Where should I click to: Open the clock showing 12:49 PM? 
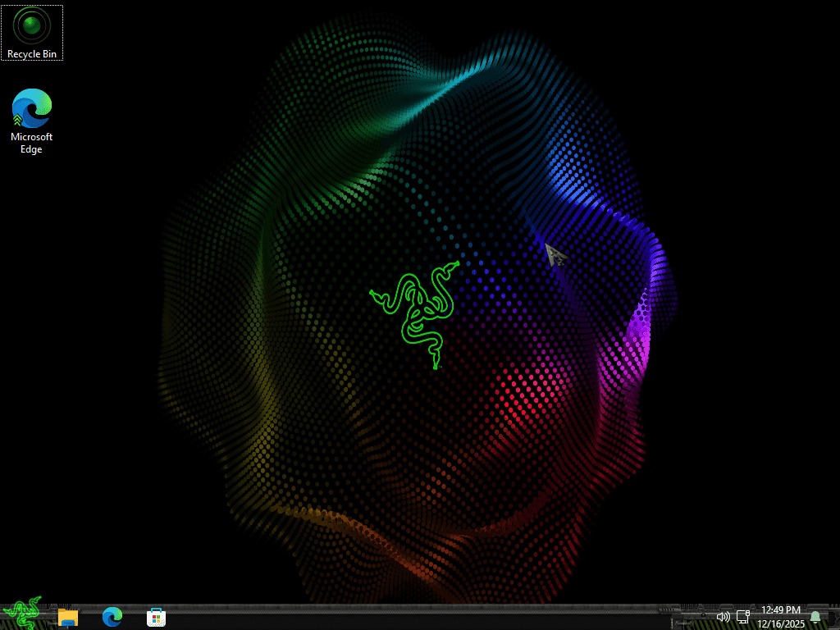tap(781, 617)
